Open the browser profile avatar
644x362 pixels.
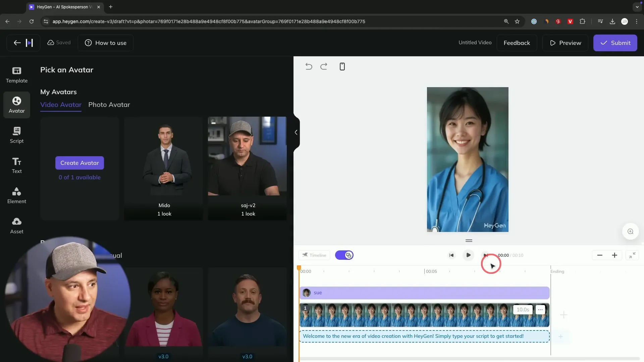(625, 21)
